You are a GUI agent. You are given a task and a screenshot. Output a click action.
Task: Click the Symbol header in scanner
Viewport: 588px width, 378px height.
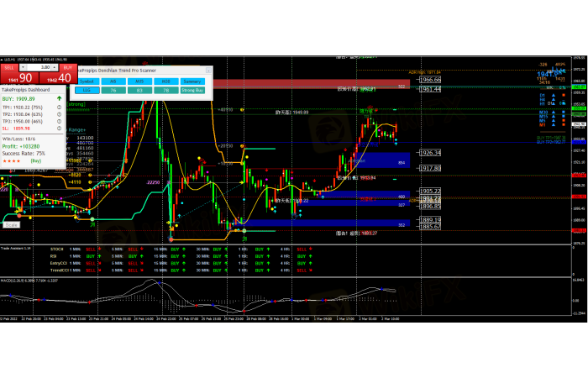pos(86,81)
